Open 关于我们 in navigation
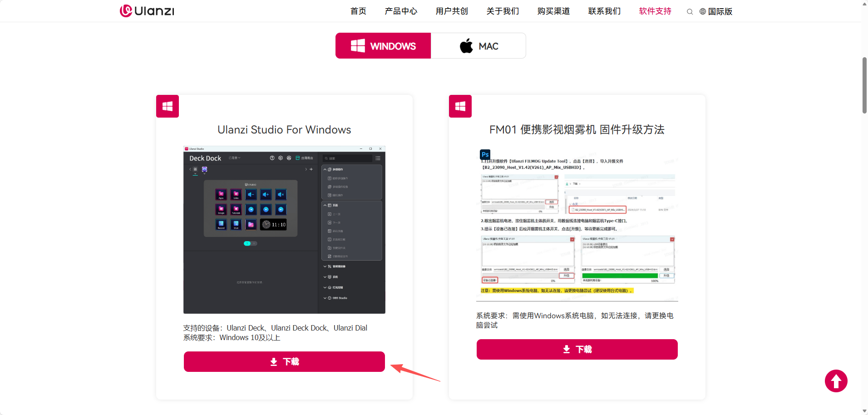 coord(503,11)
